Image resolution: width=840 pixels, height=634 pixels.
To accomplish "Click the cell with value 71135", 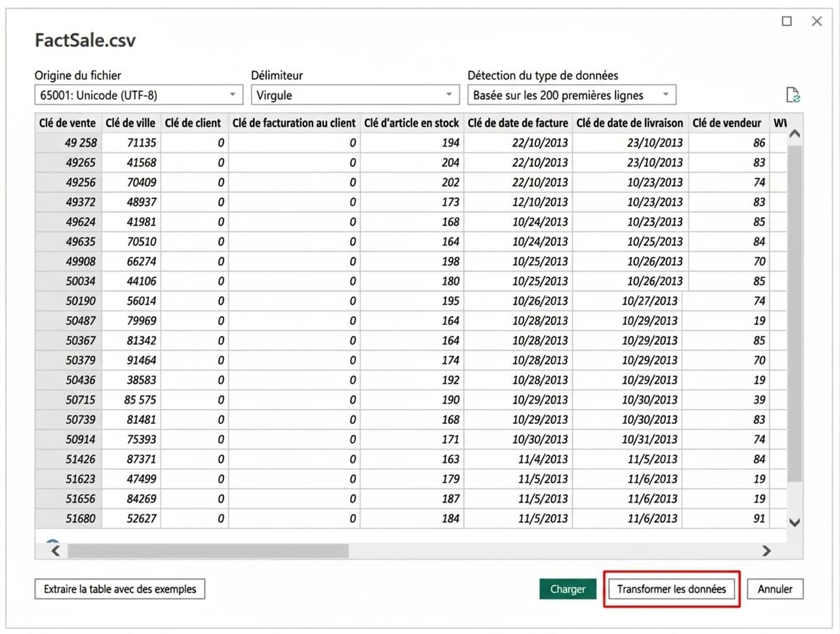I will coord(131,143).
